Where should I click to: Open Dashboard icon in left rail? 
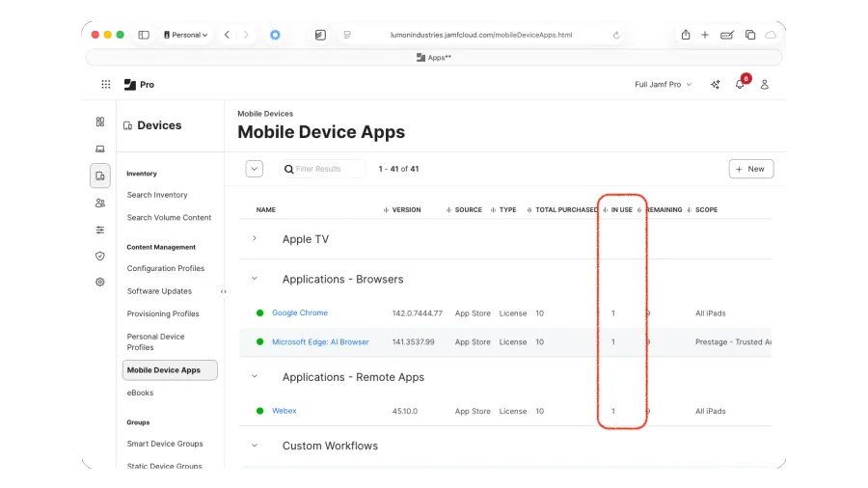click(100, 122)
